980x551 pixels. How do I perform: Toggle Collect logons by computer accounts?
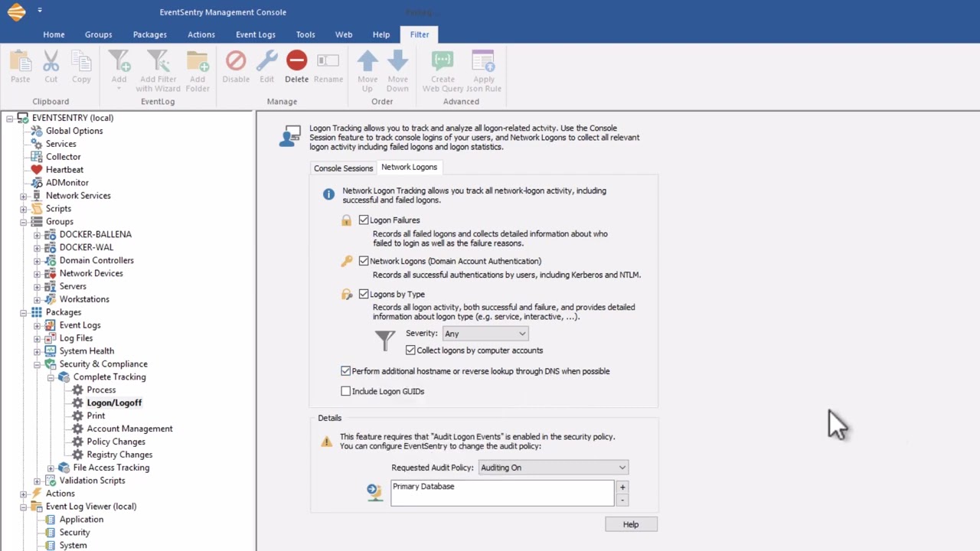point(410,350)
